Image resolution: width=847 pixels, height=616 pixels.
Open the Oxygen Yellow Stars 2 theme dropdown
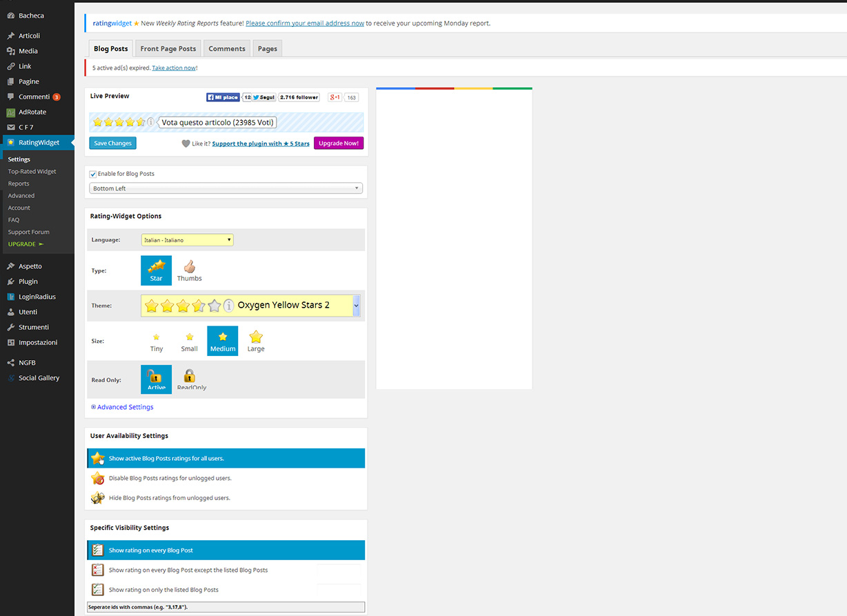point(251,305)
